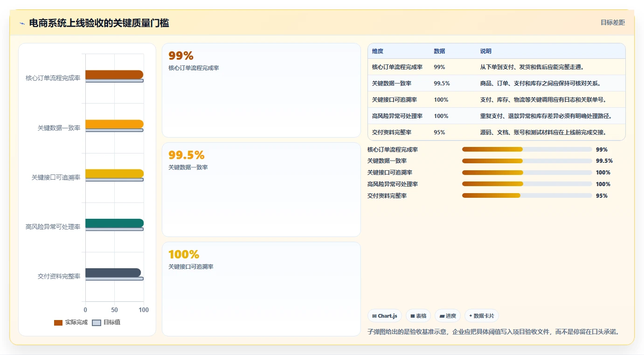The image size is (644, 355).
Task: Select the 进度 chip
Action: pyautogui.click(x=448, y=316)
